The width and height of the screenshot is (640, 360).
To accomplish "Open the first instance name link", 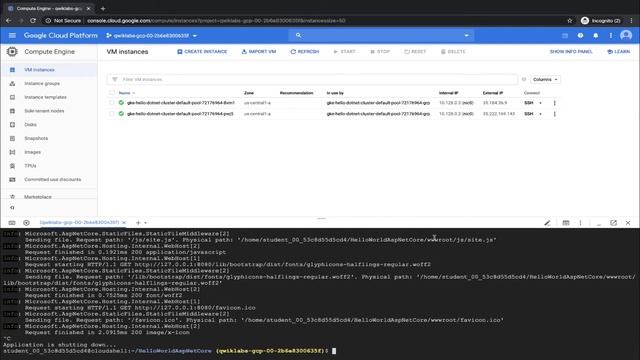I will pyautogui.click(x=180, y=103).
